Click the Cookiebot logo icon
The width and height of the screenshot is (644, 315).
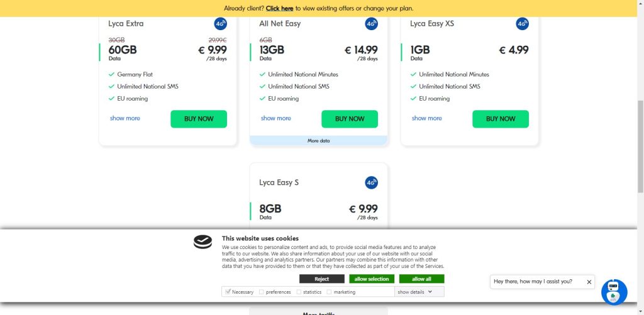[x=203, y=242]
